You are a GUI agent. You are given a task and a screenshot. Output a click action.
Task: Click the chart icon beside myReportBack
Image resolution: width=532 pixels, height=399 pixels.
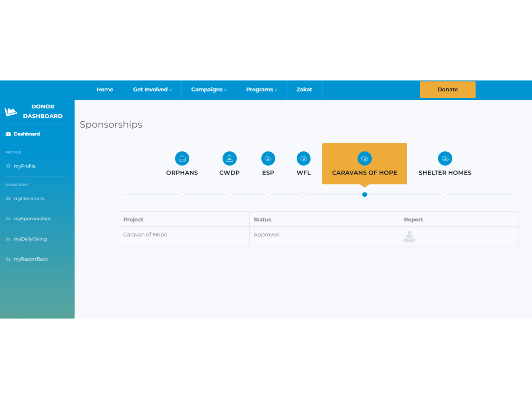click(x=8, y=259)
